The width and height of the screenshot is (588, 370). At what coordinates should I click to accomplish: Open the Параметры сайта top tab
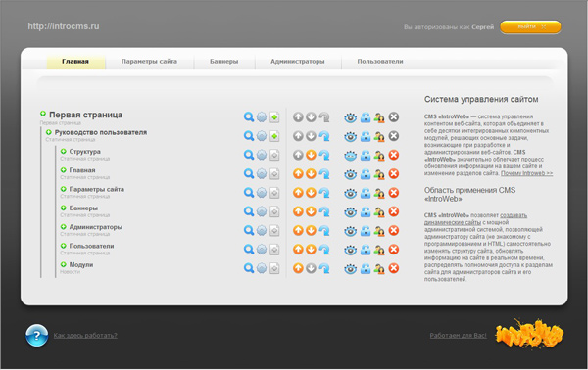(x=149, y=62)
